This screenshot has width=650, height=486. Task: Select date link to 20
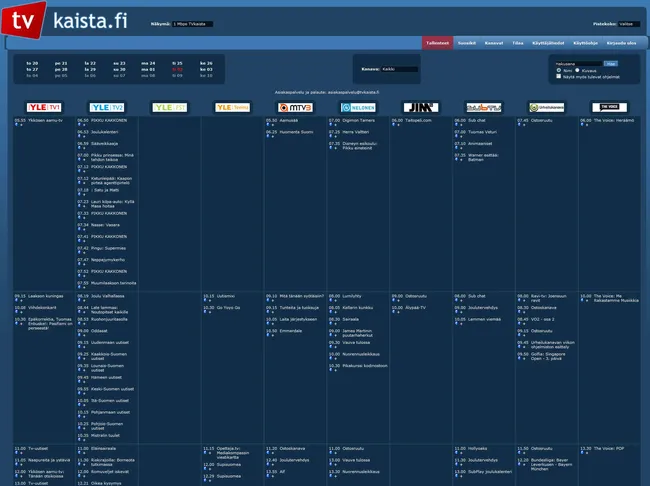(x=32, y=63)
